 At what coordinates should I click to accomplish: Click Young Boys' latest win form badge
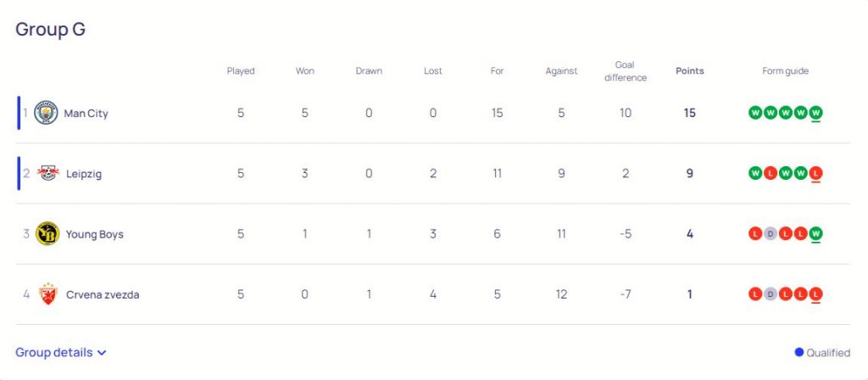pyautogui.click(x=815, y=234)
